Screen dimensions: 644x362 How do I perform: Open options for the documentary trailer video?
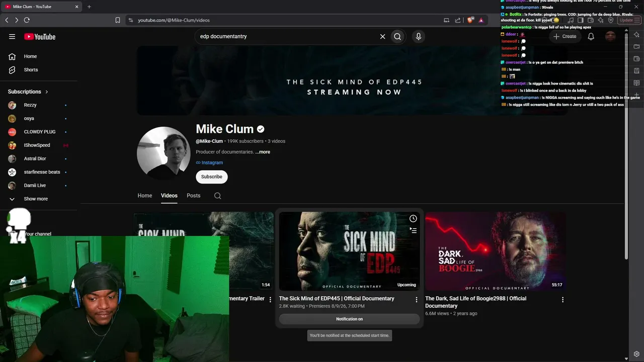point(270,300)
